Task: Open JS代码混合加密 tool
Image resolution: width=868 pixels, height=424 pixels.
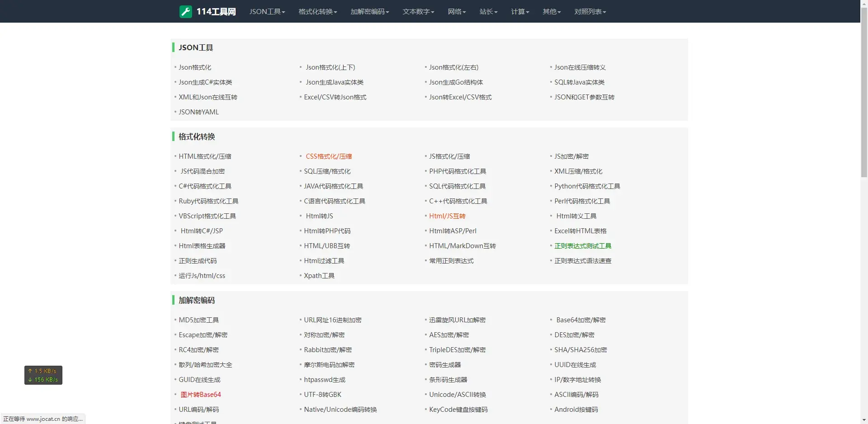Action: pos(203,171)
